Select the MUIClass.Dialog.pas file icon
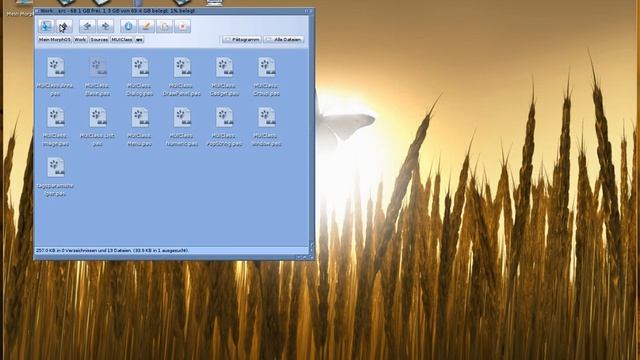Screen dimensions: 640x360 pos(140,67)
